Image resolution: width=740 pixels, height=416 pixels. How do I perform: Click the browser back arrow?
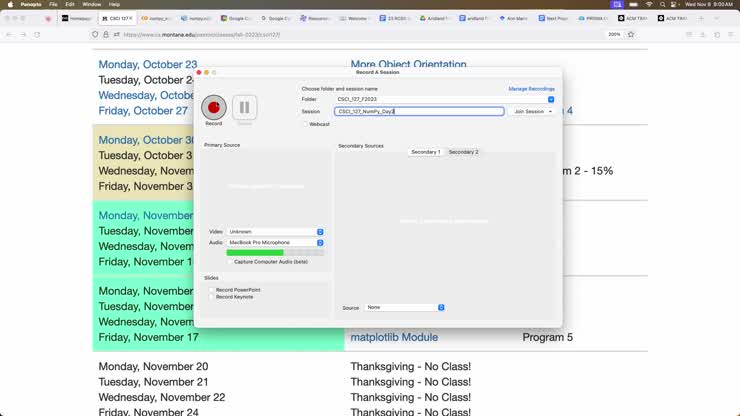(x=9, y=34)
